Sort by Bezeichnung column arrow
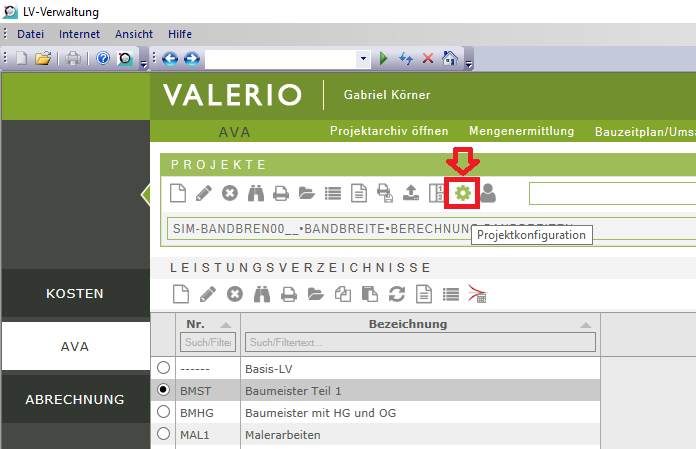The image size is (696, 449). 585,324
